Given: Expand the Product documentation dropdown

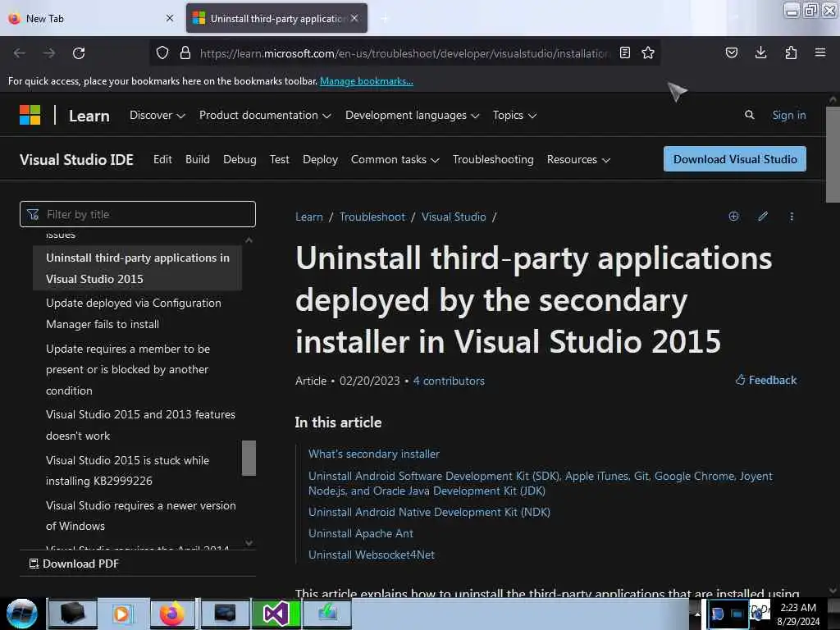Looking at the screenshot, I should tap(265, 115).
